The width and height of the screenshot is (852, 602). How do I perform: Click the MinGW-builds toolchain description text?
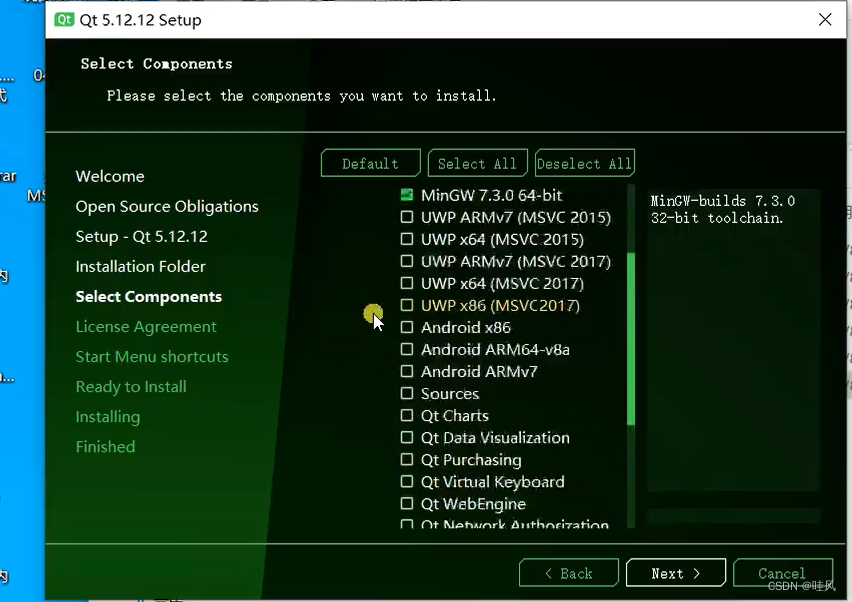(722, 209)
